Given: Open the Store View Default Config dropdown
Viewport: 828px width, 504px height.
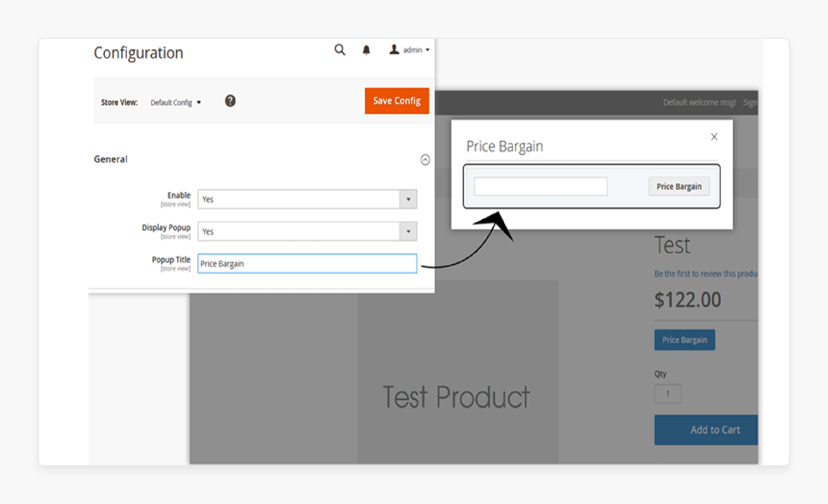Looking at the screenshot, I should coord(175,103).
